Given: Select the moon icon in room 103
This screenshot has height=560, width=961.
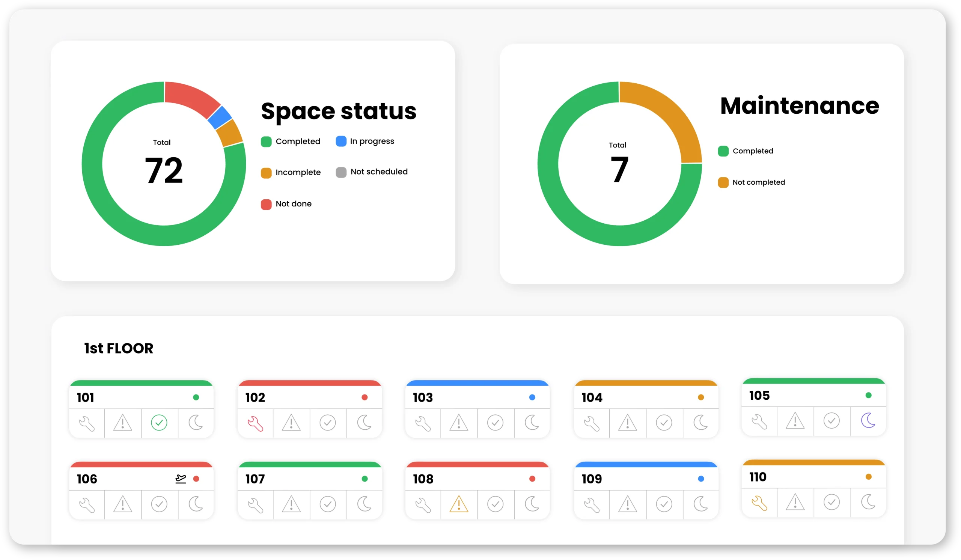Looking at the screenshot, I should 532,422.
